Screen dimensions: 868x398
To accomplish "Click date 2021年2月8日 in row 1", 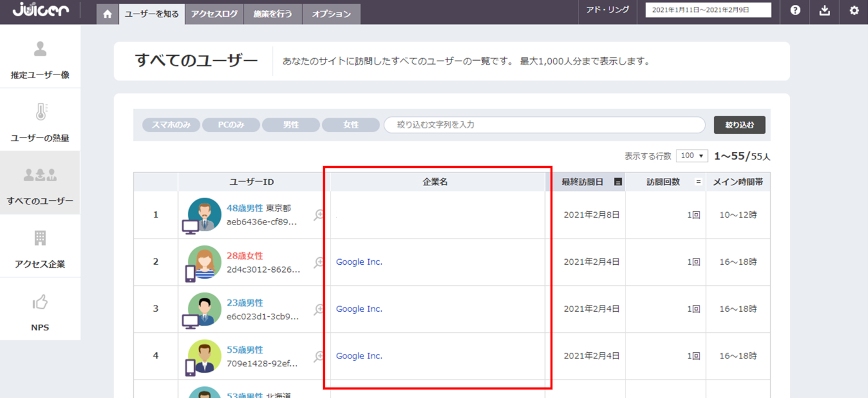I will (x=591, y=214).
